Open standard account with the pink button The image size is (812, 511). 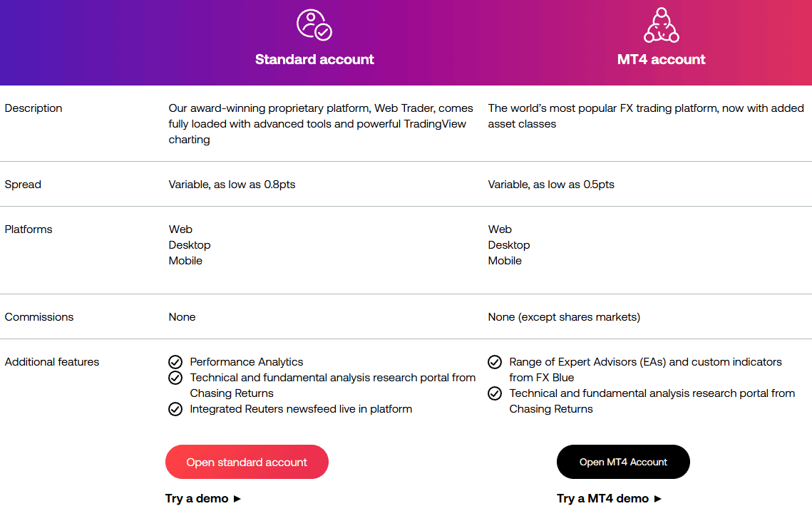point(247,462)
